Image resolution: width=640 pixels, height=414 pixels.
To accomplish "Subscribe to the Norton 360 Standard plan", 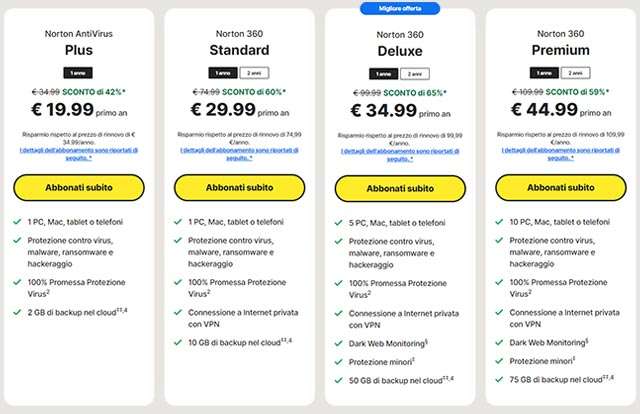I will pyautogui.click(x=237, y=187).
